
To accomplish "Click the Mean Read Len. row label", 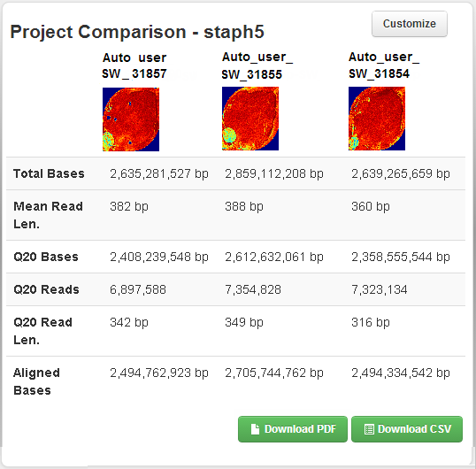I will click(48, 215).
